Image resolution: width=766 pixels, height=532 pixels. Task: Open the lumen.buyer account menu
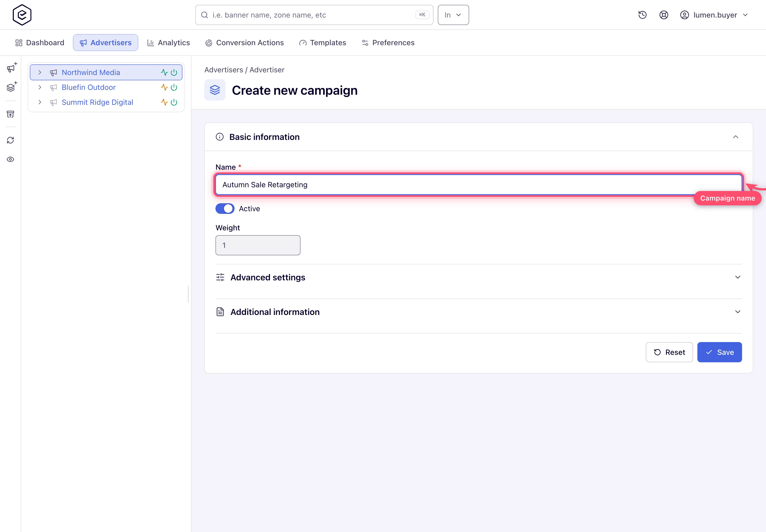714,15
